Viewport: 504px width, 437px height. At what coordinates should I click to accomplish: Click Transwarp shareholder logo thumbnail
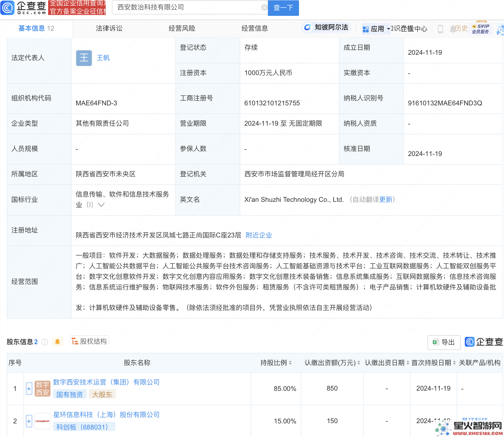click(43, 421)
